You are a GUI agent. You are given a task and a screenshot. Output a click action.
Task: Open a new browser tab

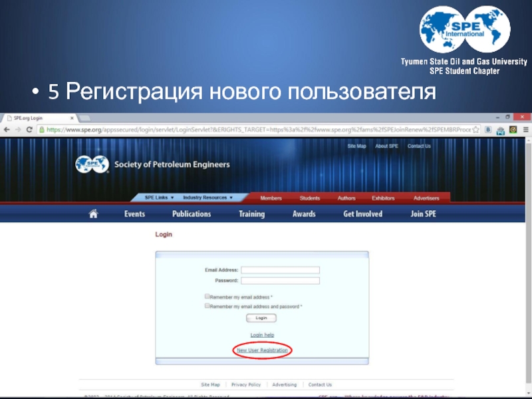(84, 118)
